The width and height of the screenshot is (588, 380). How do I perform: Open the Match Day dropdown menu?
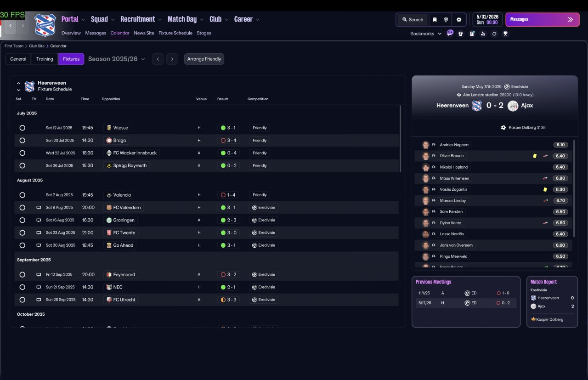point(186,19)
